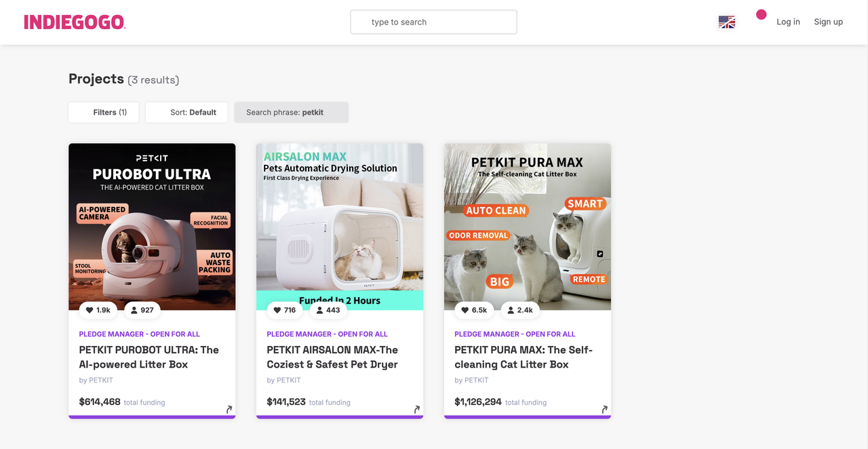The height and width of the screenshot is (449, 868).
Task: Click the by PETKIT creator link under AIRSALON MAX
Action: (x=283, y=380)
